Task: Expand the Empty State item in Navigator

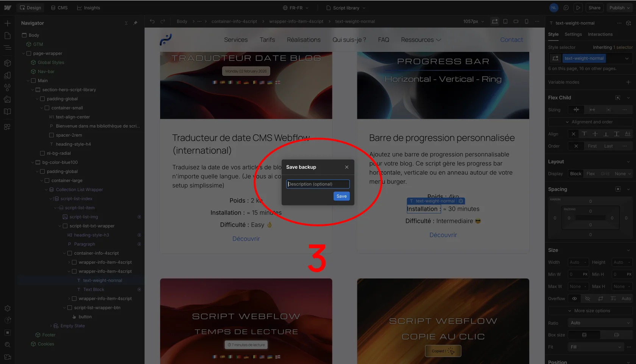Action: click(x=50, y=326)
